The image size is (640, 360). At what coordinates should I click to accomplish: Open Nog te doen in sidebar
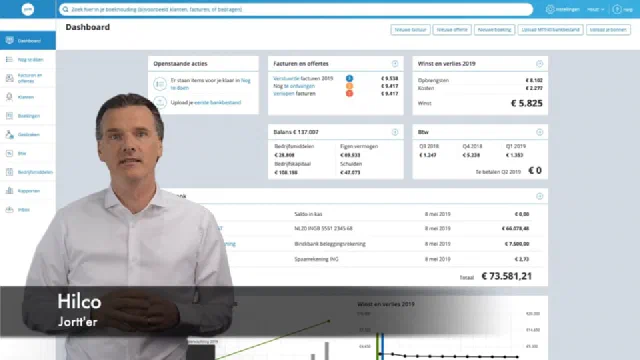(28, 60)
